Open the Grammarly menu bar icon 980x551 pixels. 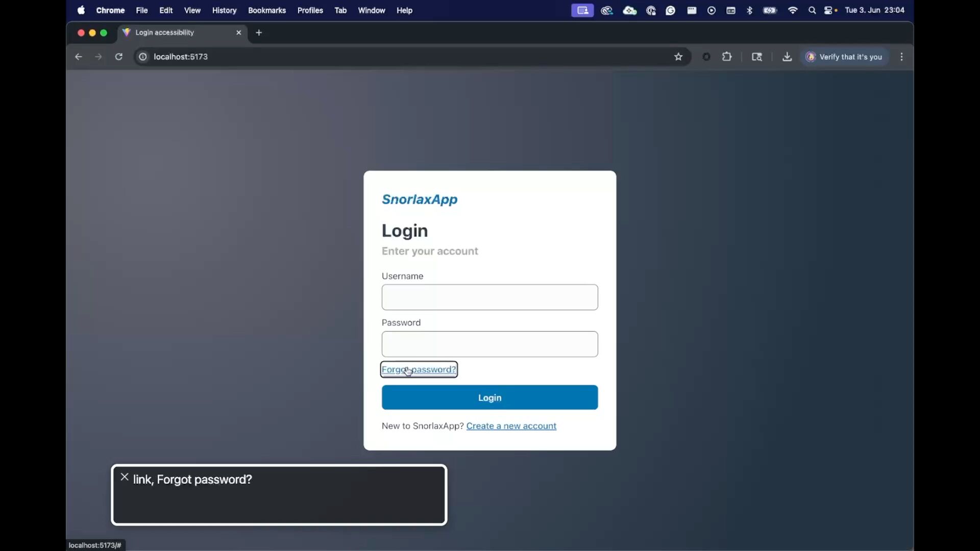click(x=671, y=10)
